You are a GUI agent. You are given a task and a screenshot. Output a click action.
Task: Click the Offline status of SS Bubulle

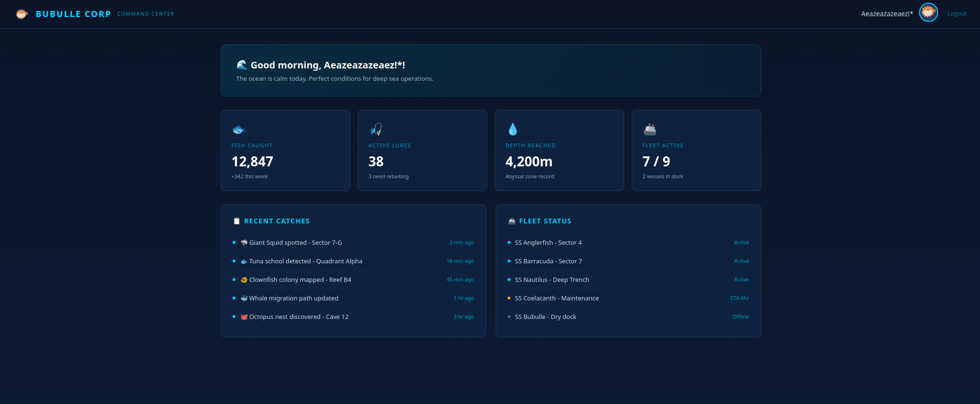click(x=740, y=317)
